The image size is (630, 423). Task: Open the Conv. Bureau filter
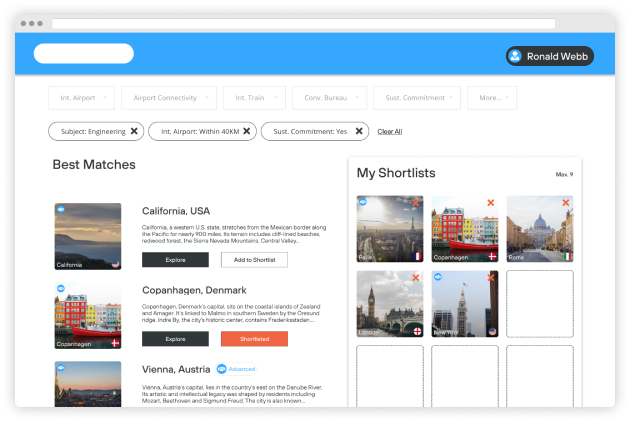(330, 98)
